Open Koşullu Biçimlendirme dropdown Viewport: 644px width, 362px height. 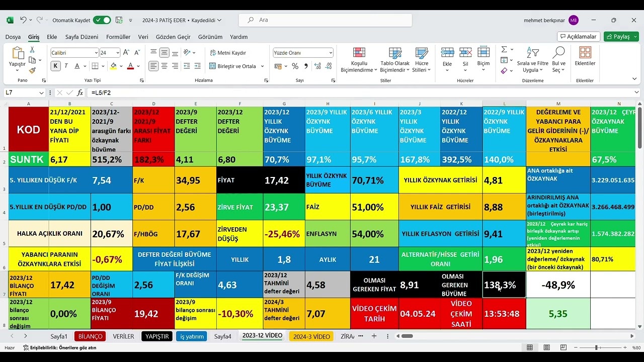(x=359, y=60)
